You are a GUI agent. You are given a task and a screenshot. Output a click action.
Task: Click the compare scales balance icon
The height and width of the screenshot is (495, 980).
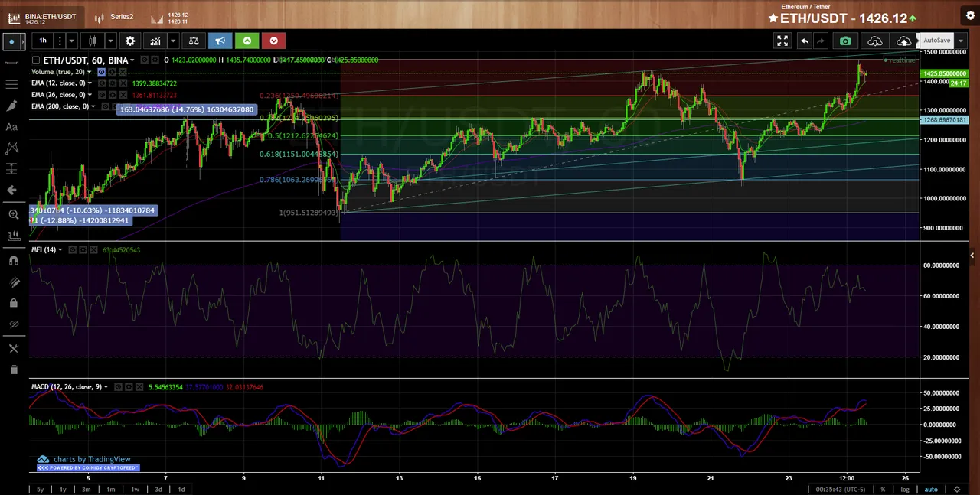click(x=194, y=41)
